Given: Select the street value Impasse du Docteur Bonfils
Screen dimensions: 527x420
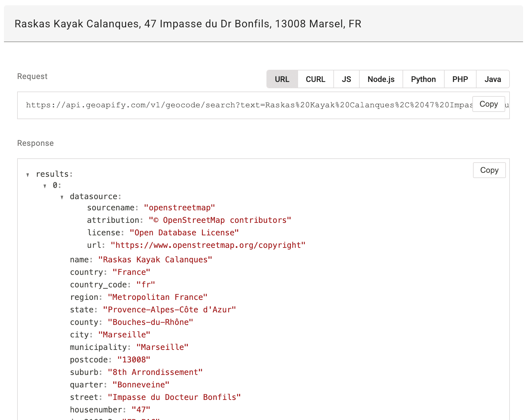Looking at the screenshot, I should [174, 397].
